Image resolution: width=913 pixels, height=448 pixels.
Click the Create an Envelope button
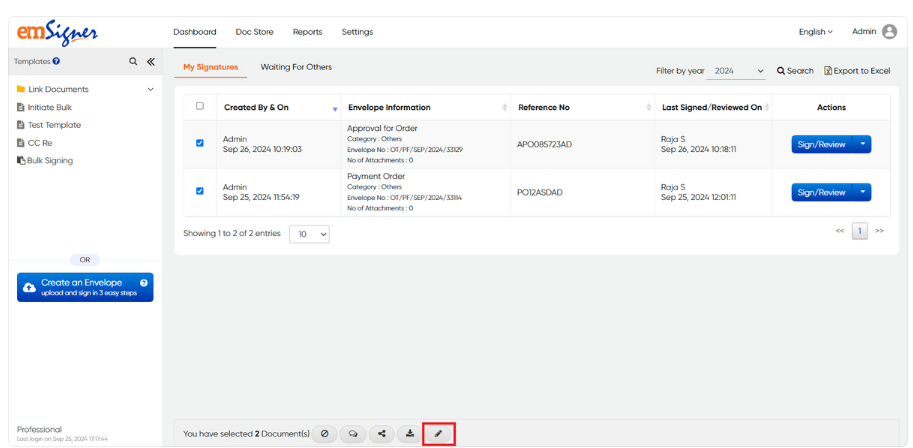click(x=85, y=287)
